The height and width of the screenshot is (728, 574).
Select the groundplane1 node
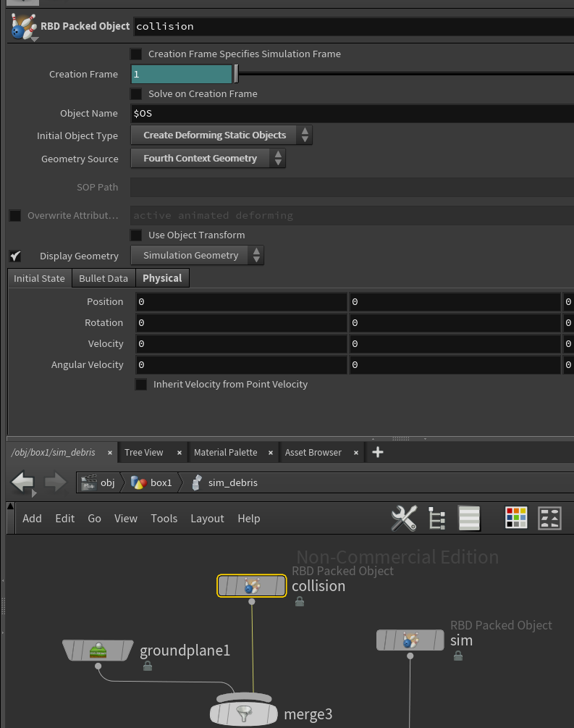(x=98, y=650)
